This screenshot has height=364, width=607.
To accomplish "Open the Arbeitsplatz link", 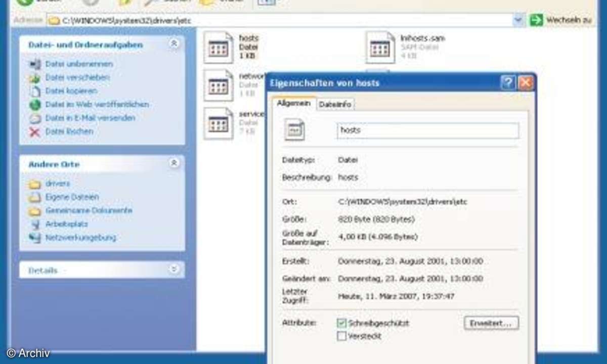I will tap(66, 224).
